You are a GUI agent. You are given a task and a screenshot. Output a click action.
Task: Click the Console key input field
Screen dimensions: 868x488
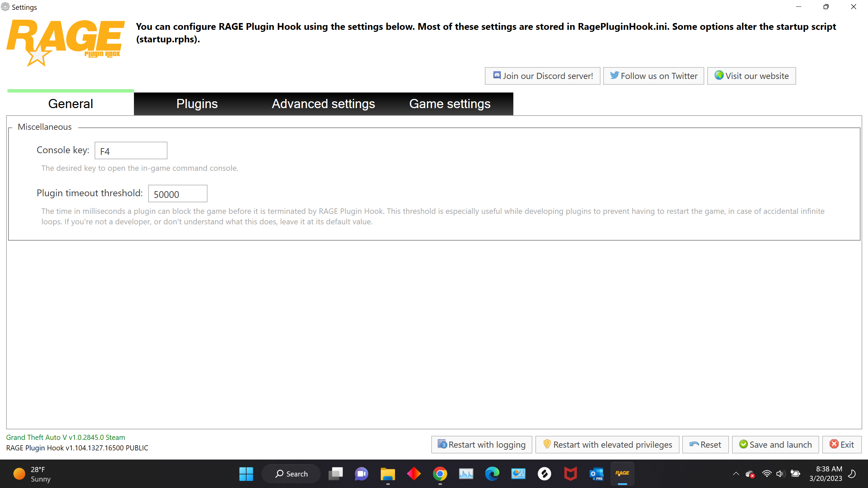pyautogui.click(x=131, y=151)
